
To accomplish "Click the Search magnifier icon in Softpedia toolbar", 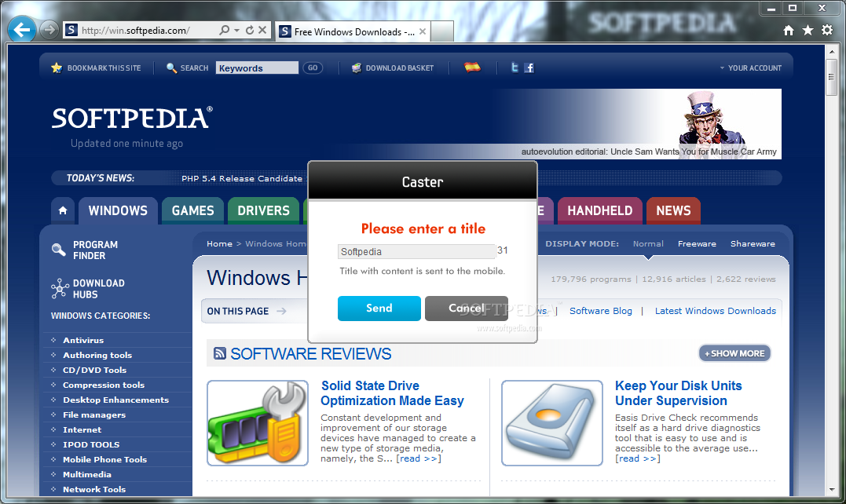I will click(x=171, y=68).
